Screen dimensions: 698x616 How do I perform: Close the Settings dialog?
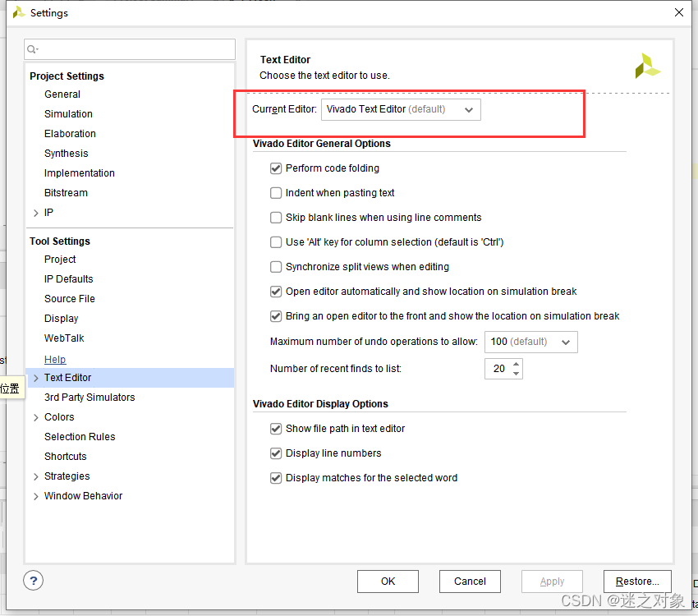[x=678, y=12]
